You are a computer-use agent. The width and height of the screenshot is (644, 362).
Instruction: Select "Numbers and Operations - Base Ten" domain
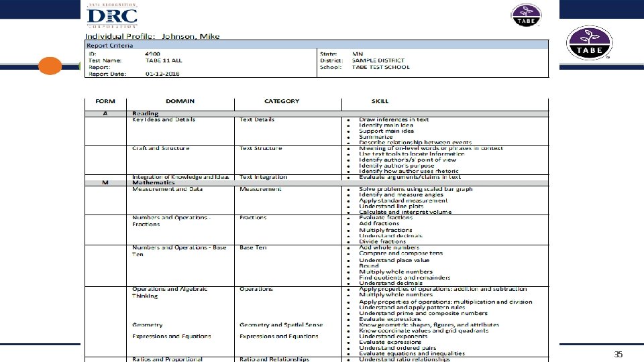[179, 251]
